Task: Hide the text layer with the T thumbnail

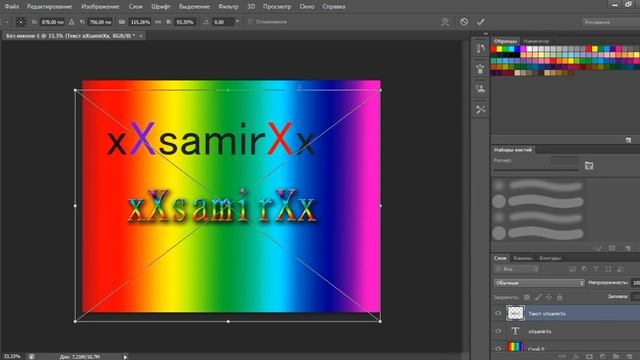Action: pyautogui.click(x=498, y=331)
